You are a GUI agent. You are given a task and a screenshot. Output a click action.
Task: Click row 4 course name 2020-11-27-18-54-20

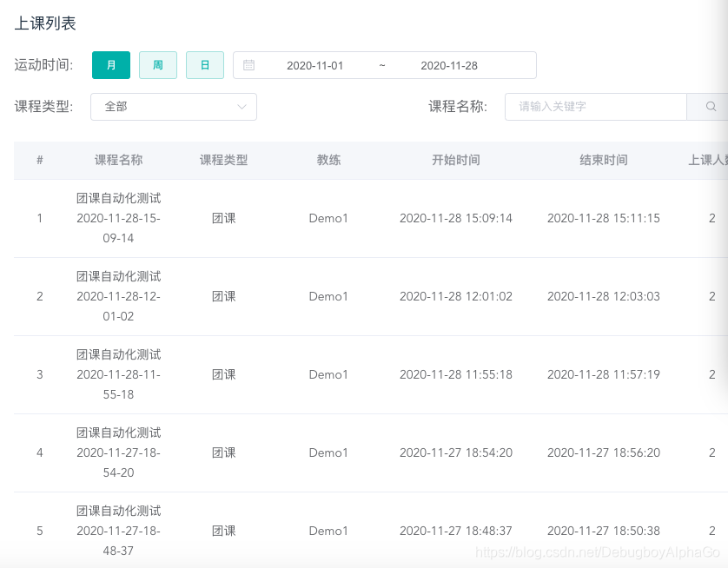(118, 452)
